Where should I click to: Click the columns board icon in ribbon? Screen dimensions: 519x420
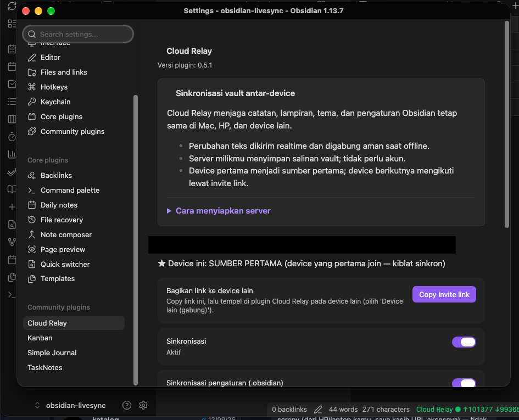12,119
